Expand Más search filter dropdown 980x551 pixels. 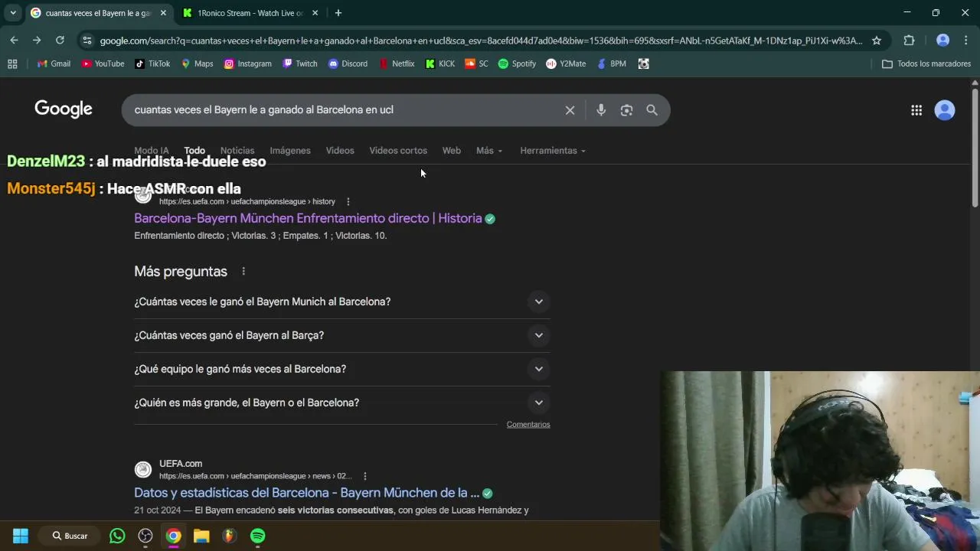tap(489, 151)
